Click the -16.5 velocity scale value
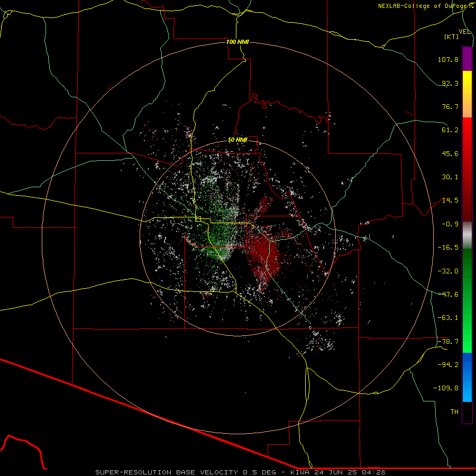 448,248
